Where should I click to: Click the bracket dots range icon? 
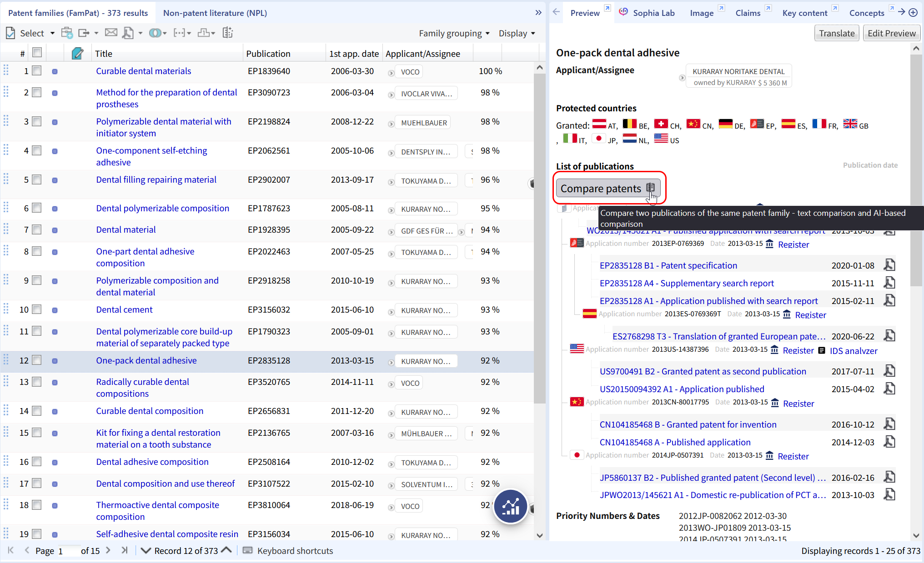click(180, 33)
